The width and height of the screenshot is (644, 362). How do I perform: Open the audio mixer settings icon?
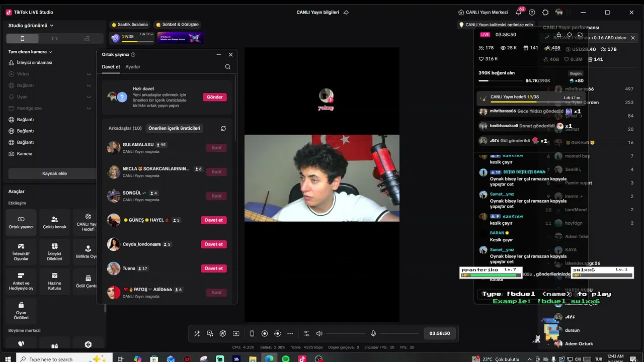point(306,333)
